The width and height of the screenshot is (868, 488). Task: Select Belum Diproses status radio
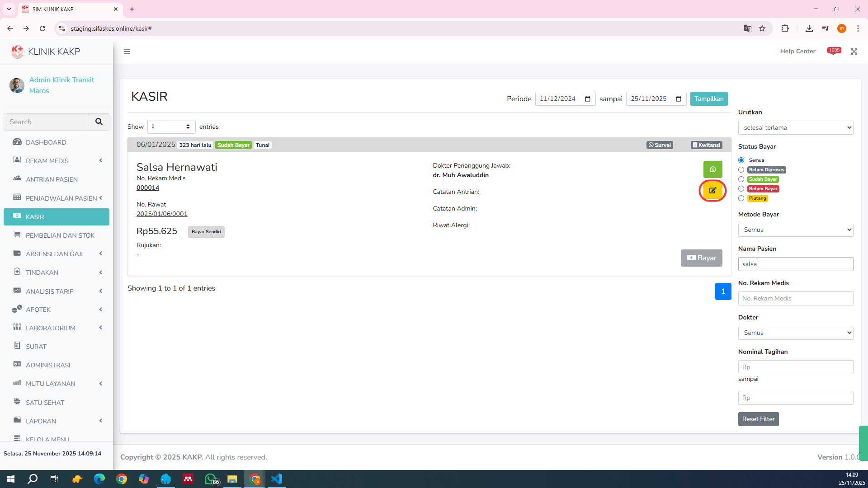click(x=741, y=170)
